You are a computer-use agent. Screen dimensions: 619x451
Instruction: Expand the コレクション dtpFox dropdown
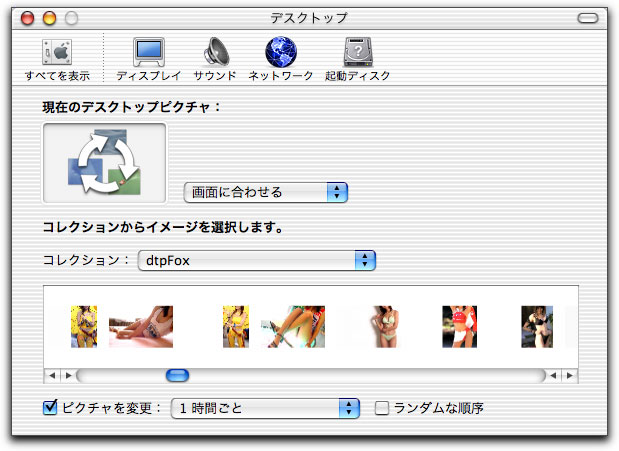pos(256,260)
